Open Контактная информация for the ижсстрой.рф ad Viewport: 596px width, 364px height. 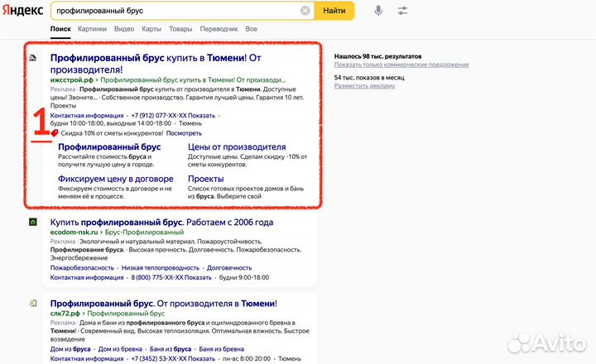point(87,116)
